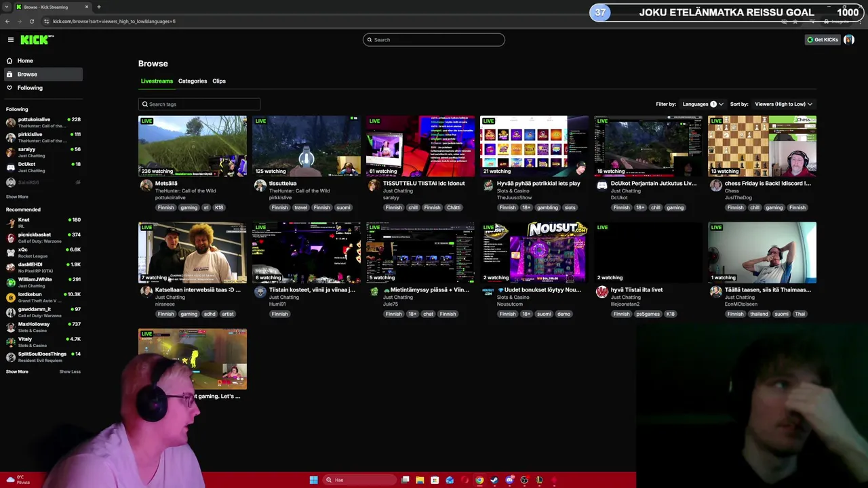Open the DcUkot Perjantain Jutkutus stream thumbnail
Image resolution: width=868 pixels, height=488 pixels.
[x=648, y=146]
